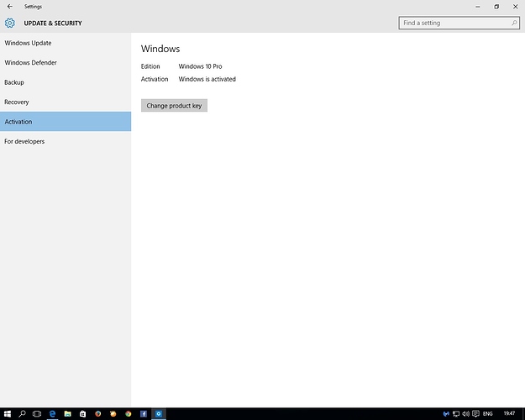Viewport: 525px width, 420px height.
Task: Close the Settings window
Action: pos(515,7)
